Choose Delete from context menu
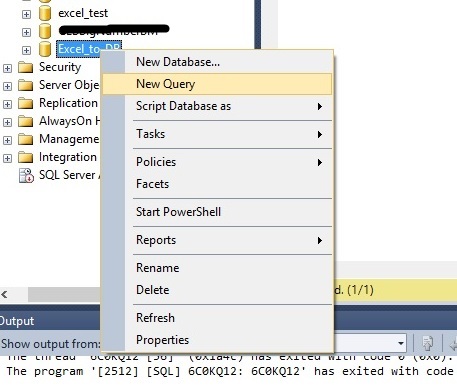Screen dimensions: 457x389 (x=217, y=290)
